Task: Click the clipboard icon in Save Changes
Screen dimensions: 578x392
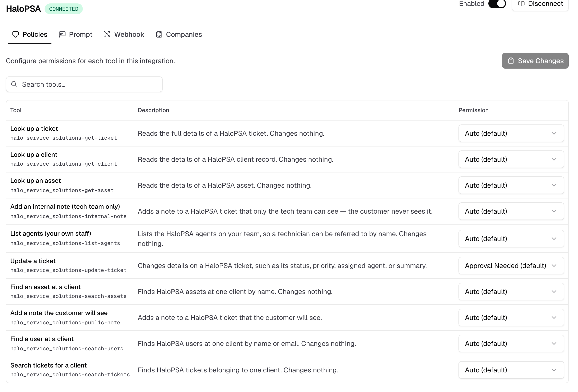Action: [511, 61]
